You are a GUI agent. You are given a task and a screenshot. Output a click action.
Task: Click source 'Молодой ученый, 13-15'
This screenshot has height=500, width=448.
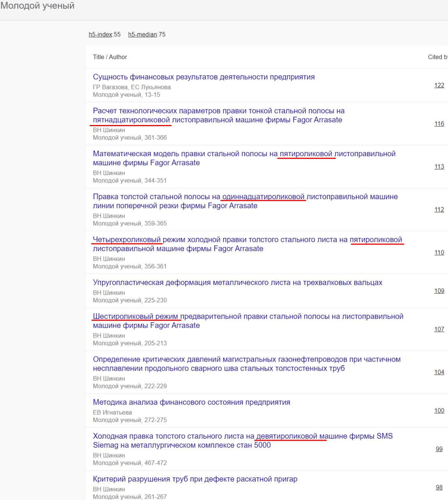pyautogui.click(x=126, y=95)
